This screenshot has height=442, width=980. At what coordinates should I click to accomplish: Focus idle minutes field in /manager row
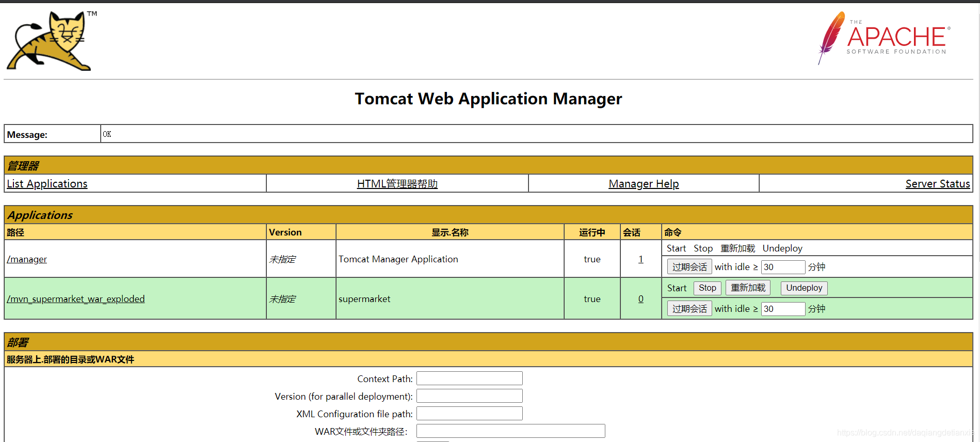(x=783, y=267)
